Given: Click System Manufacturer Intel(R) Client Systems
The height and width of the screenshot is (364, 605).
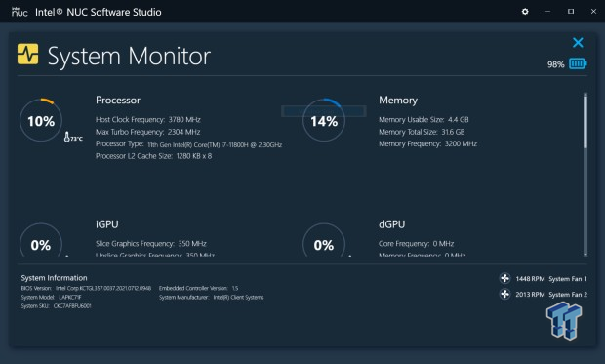Looking at the screenshot, I should [211, 298].
